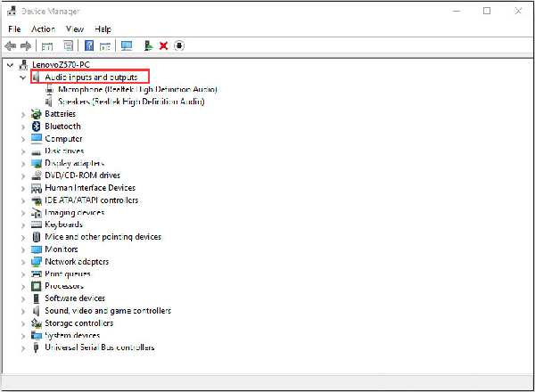The height and width of the screenshot is (392, 535).
Task: Click the Forward arrow toolbar icon
Action: pos(26,45)
